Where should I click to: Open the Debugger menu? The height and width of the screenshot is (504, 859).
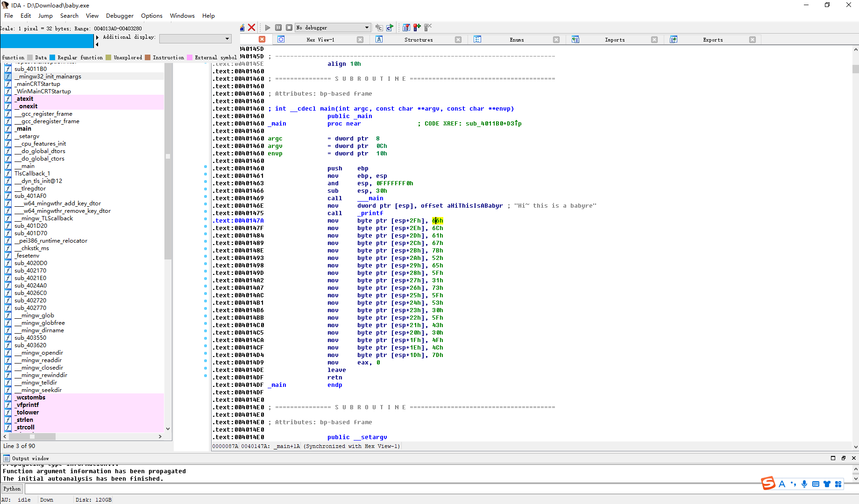point(120,15)
